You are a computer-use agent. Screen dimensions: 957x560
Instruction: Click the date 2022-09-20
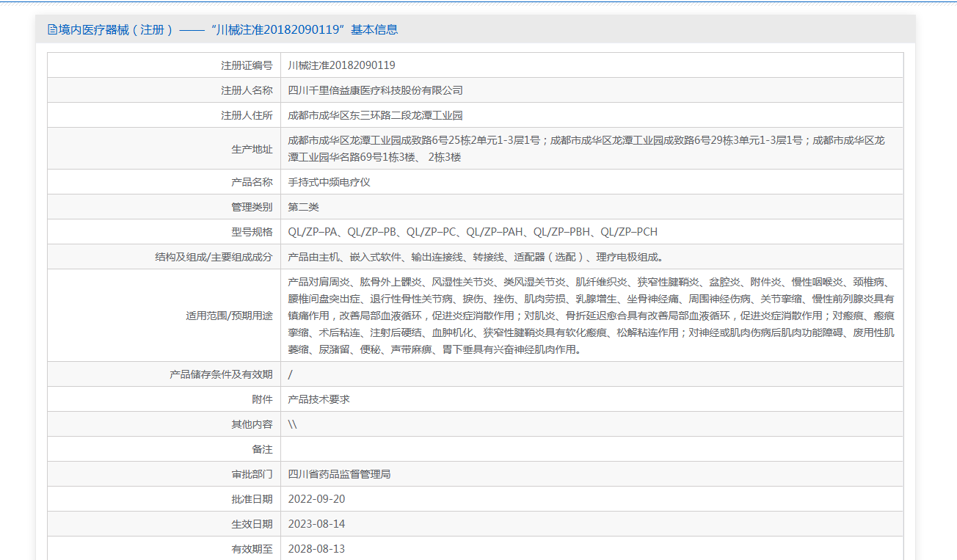coord(316,499)
